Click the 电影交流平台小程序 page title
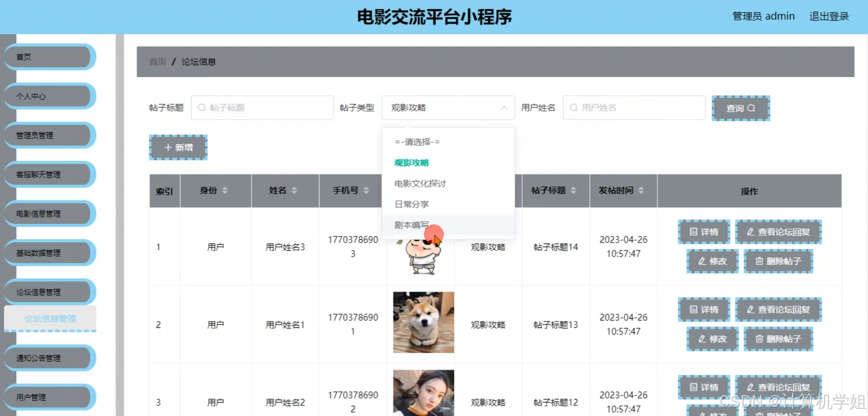The image size is (868, 416). (x=434, y=17)
